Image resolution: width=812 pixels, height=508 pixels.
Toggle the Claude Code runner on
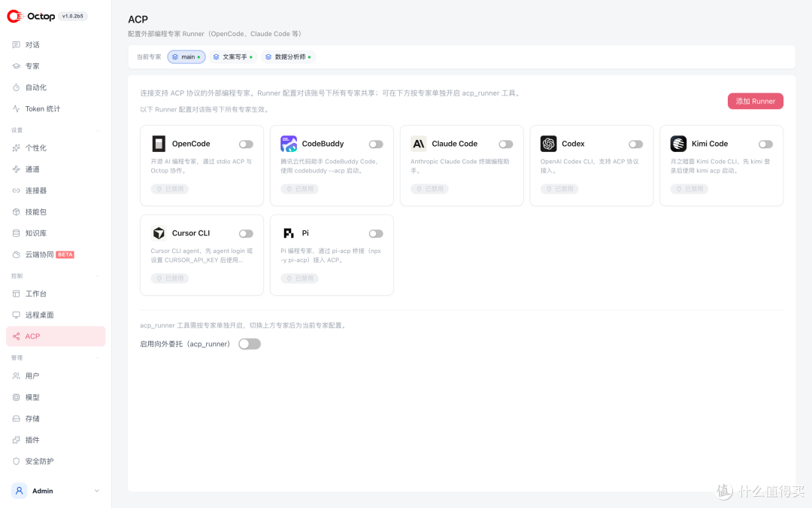[x=506, y=144]
